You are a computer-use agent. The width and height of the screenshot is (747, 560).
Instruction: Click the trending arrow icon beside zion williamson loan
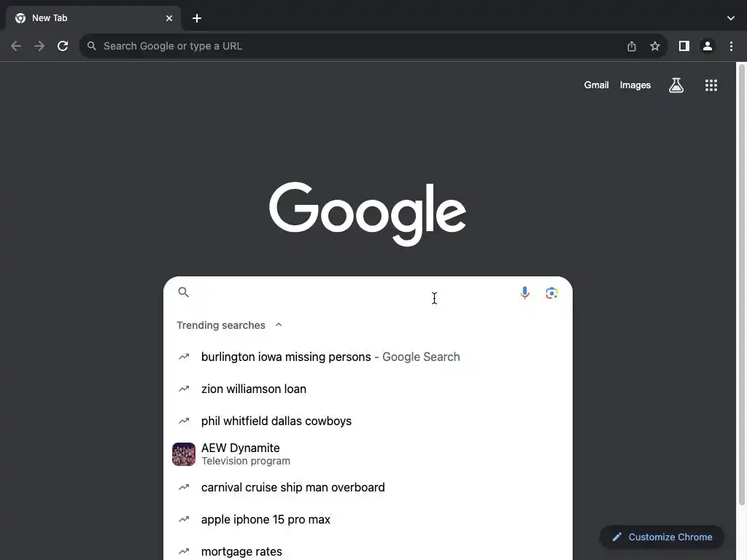184,389
